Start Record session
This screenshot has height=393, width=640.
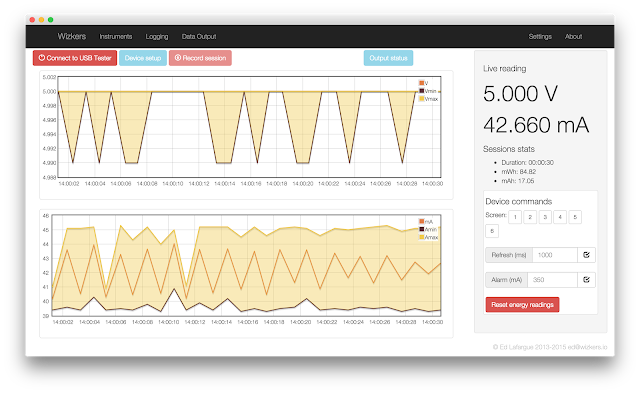coord(200,58)
